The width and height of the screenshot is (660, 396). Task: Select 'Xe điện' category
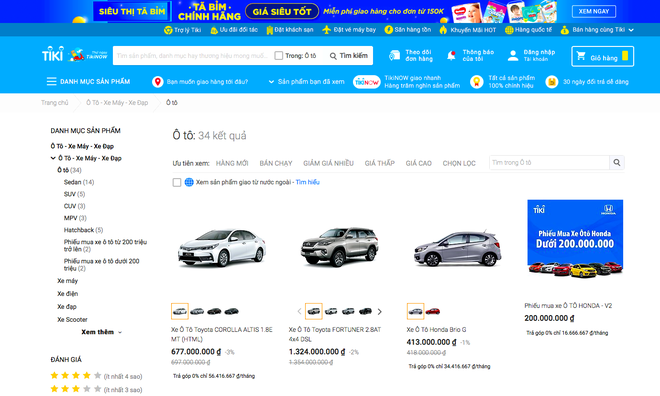[x=67, y=294]
